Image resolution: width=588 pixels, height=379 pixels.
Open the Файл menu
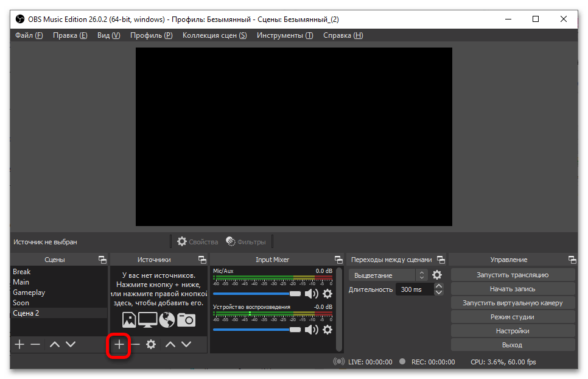pyautogui.click(x=29, y=35)
